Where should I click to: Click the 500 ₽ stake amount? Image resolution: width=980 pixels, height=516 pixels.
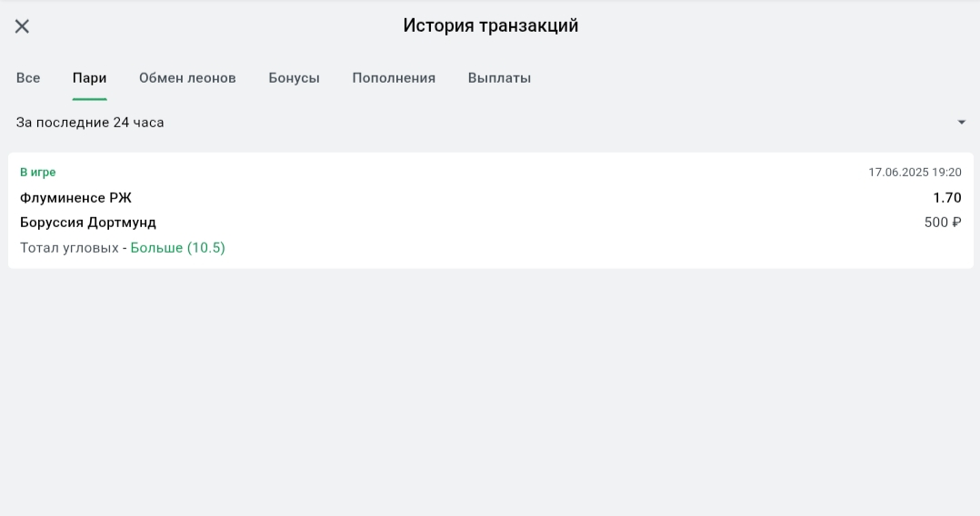(943, 223)
